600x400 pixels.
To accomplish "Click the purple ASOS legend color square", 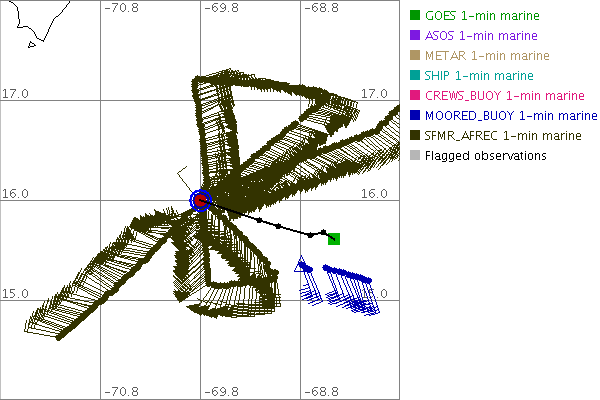I will (x=415, y=36).
